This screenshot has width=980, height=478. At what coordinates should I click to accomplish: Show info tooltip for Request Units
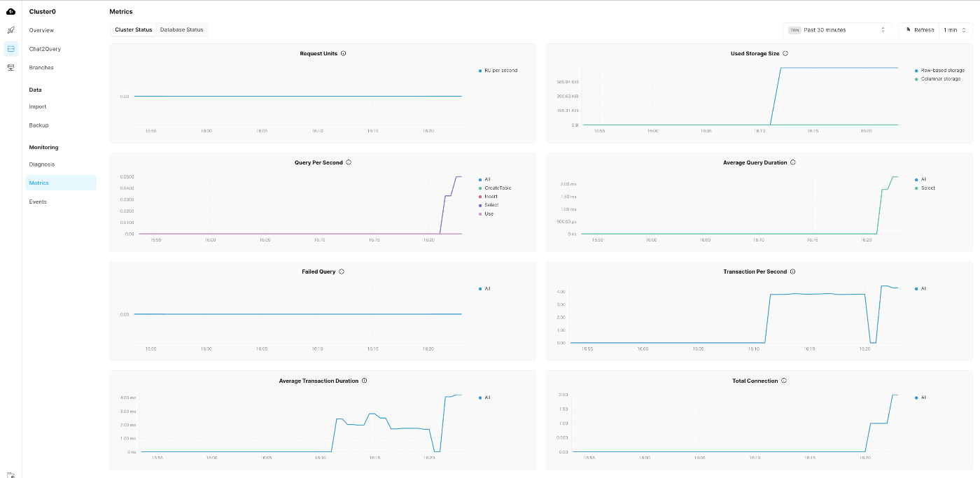(343, 53)
